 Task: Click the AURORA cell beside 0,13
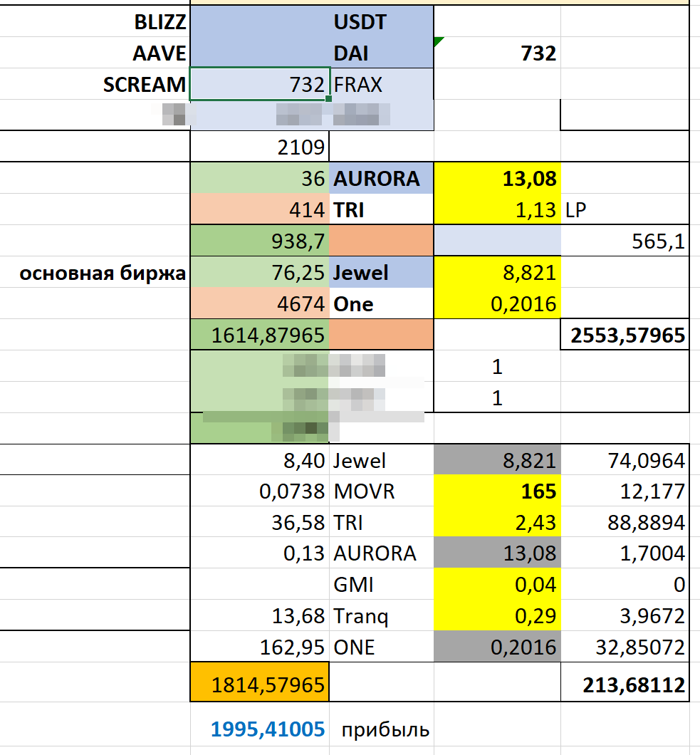click(x=381, y=553)
